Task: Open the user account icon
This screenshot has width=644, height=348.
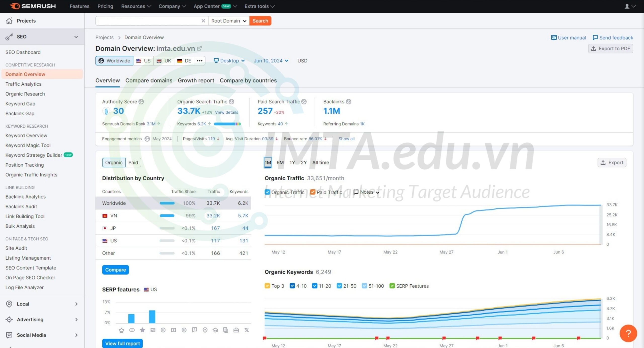Action: (x=627, y=6)
